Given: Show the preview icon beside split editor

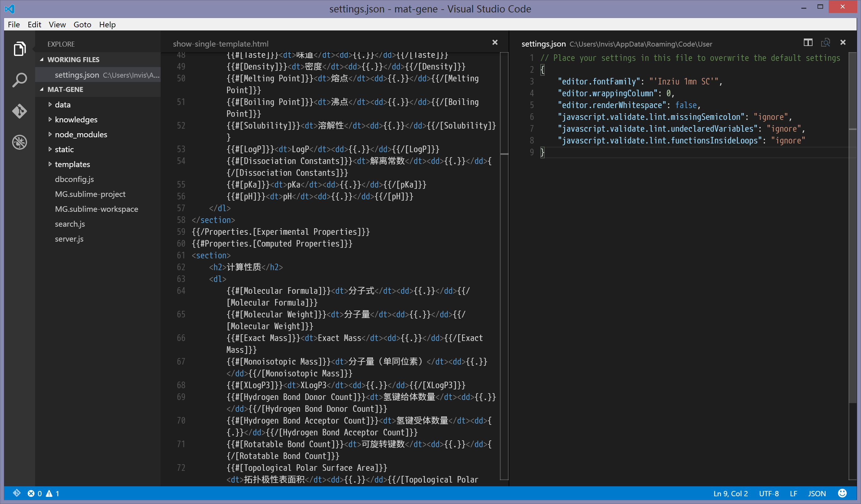Looking at the screenshot, I should [826, 43].
